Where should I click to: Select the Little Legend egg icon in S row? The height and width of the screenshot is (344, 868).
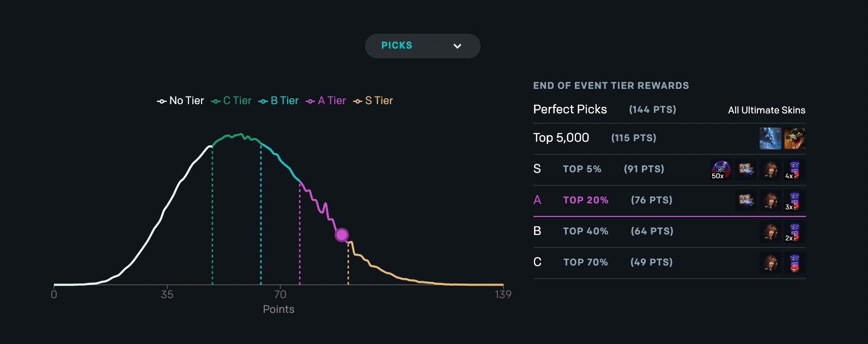[x=745, y=169]
